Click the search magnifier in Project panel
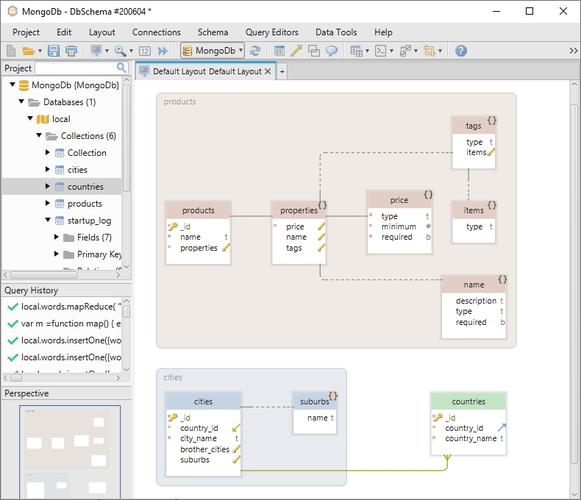Screen dimensions: 581x500 tap(121, 67)
